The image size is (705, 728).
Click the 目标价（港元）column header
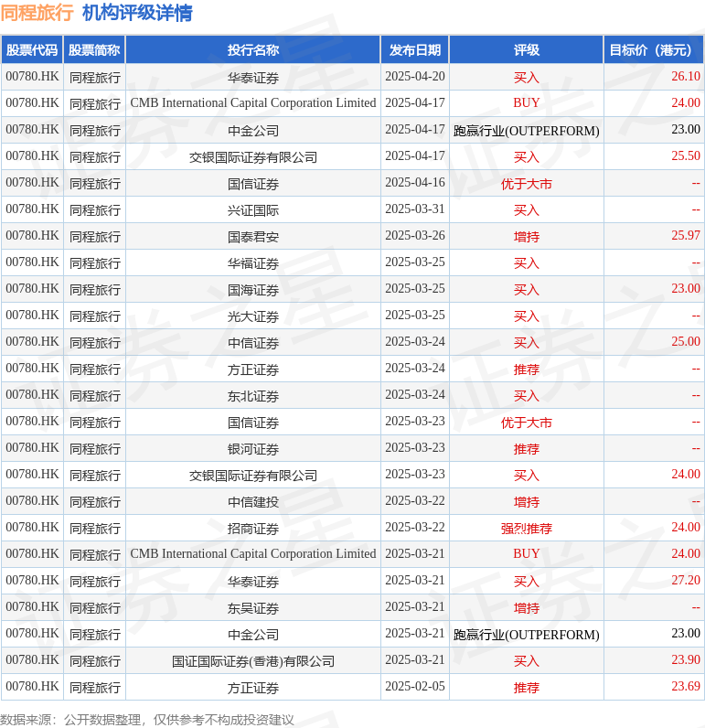click(654, 49)
